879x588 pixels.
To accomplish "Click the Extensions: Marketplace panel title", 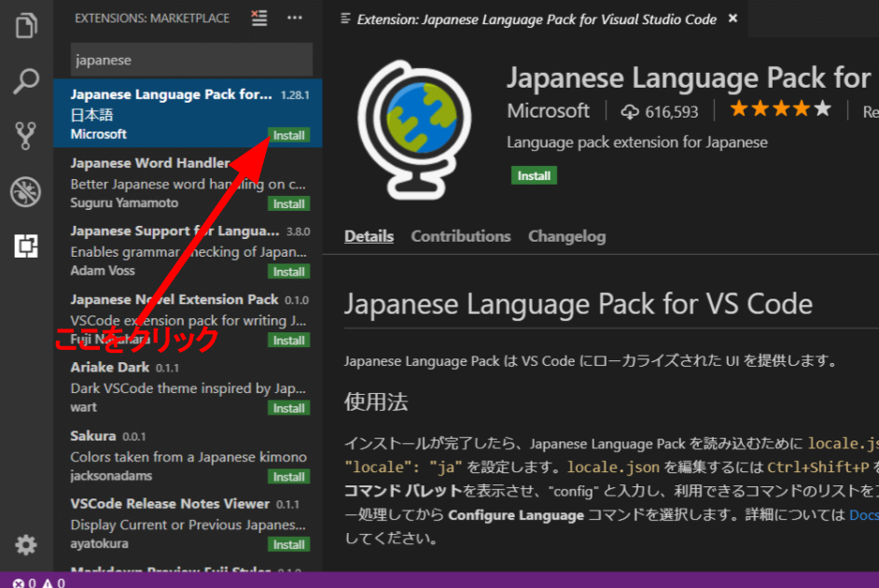I will (x=152, y=19).
